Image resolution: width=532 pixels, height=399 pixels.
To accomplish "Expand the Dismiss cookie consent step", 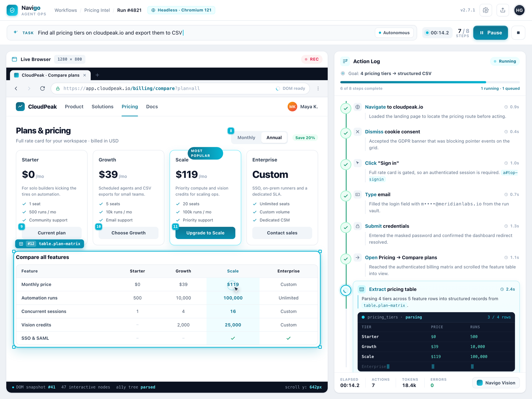I will click(436, 140).
